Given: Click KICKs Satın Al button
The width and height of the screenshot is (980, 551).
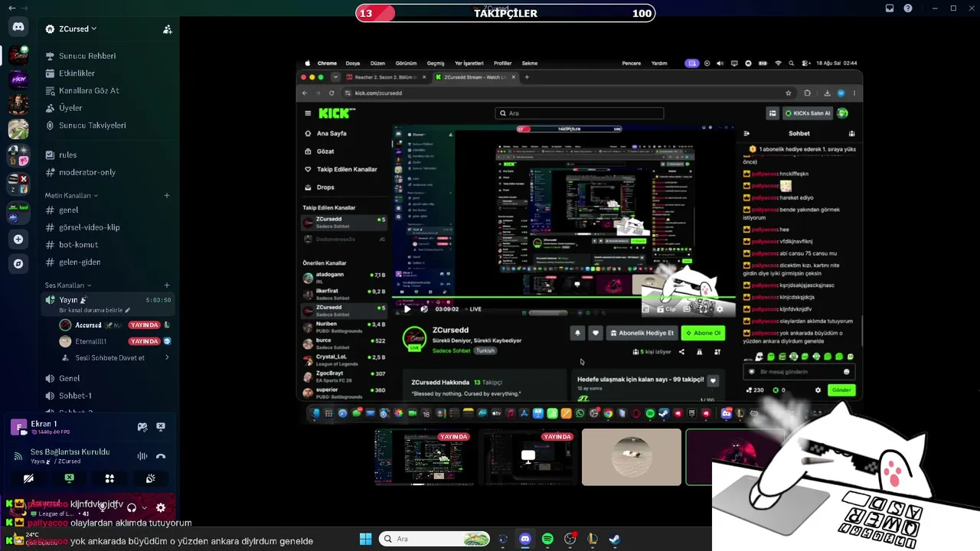Looking at the screenshot, I should click(807, 113).
